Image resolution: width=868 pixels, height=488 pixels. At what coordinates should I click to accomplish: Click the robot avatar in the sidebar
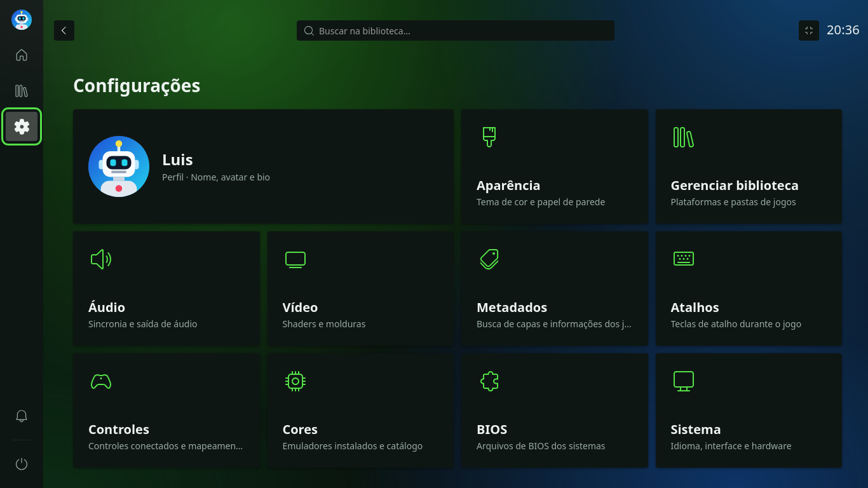click(22, 20)
